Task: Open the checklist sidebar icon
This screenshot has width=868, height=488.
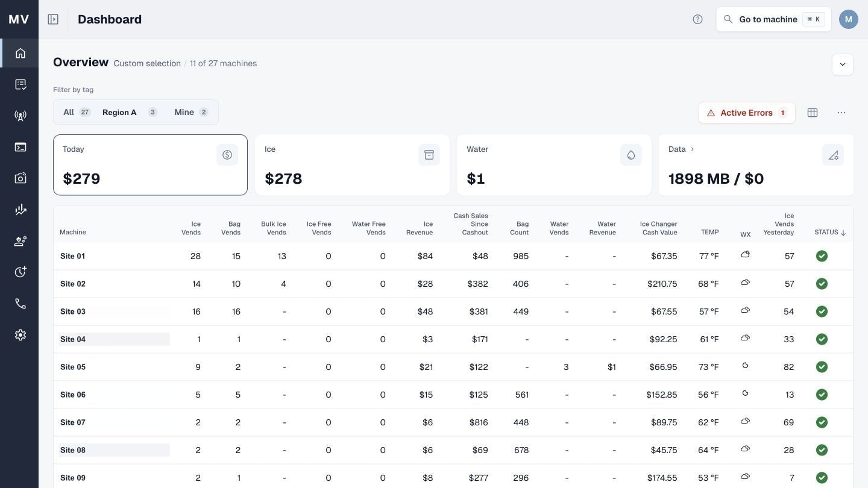Action: pyautogui.click(x=20, y=84)
